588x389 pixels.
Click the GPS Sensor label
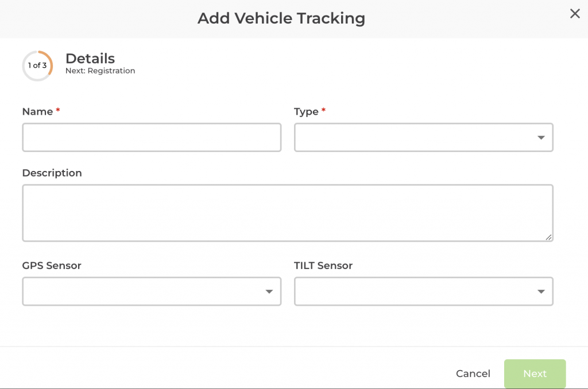(52, 266)
